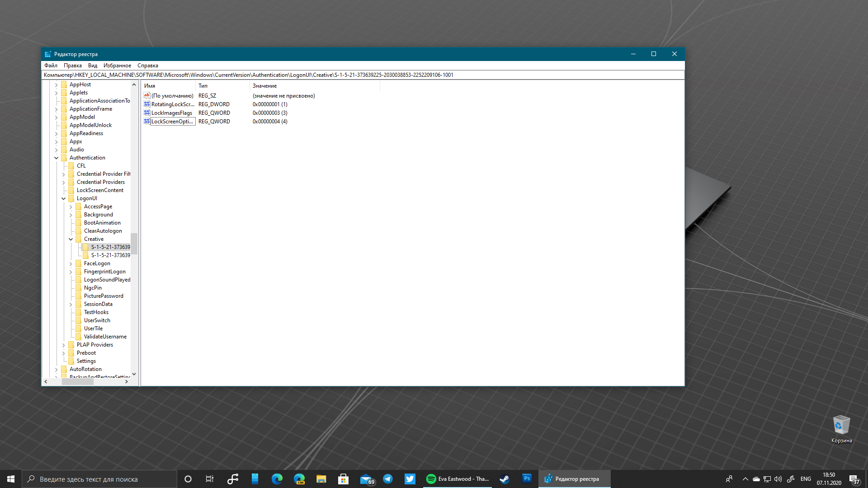Click the volume icon in tray

click(x=778, y=479)
